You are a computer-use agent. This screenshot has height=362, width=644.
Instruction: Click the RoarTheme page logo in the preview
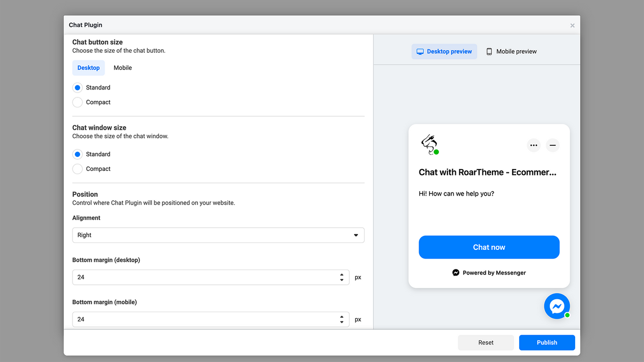[x=429, y=144]
